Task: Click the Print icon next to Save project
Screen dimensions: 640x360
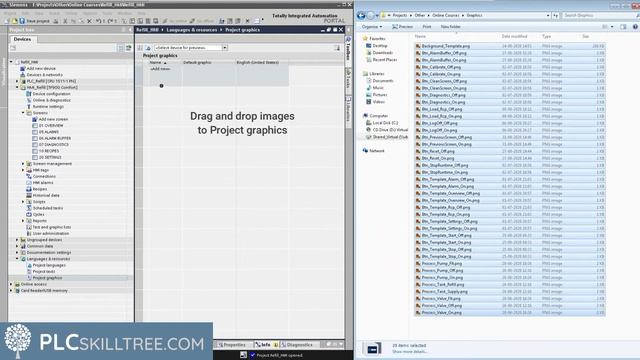Action: coord(56,21)
